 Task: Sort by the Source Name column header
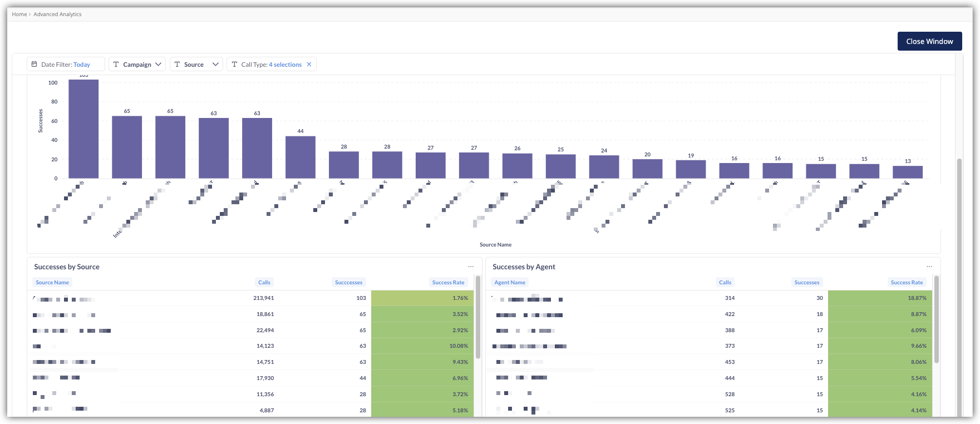click(52, 283)
